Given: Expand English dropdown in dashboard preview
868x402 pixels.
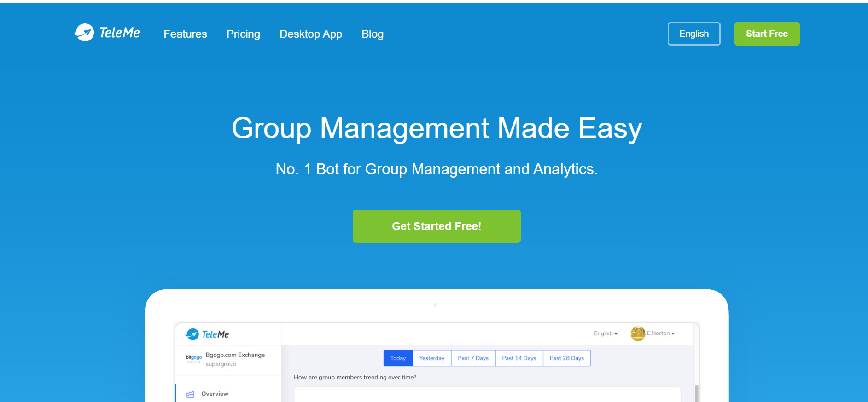Looking at the screenshot, I should tap(606, 333).
